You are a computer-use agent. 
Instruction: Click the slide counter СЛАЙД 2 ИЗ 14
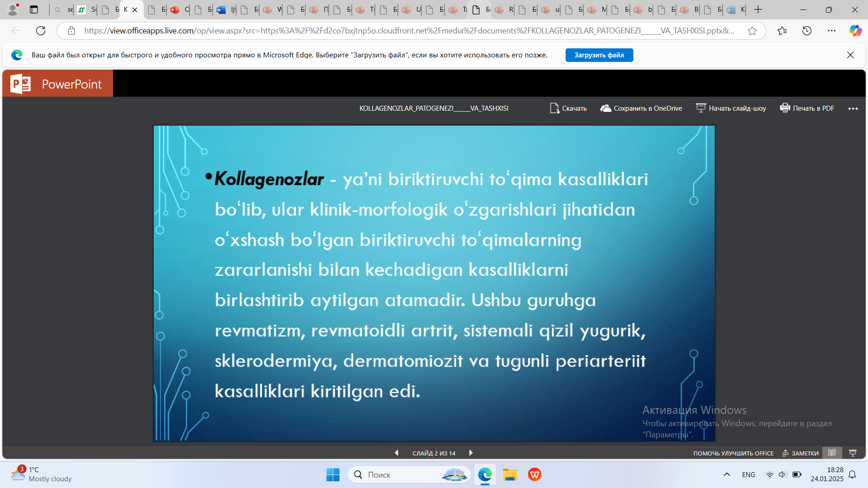click(434, 453)
